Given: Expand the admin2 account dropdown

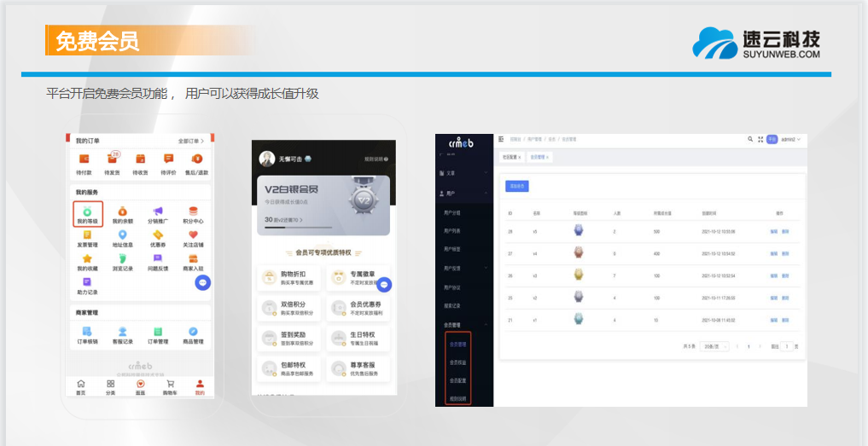Looking at the screenshot, I should (x=790, y=138).
